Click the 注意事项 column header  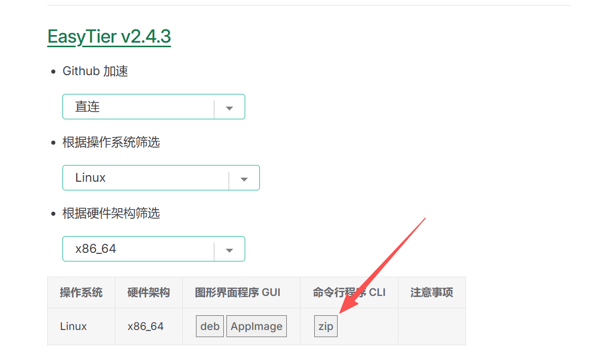pyautogui.click(x=432, y=292)
